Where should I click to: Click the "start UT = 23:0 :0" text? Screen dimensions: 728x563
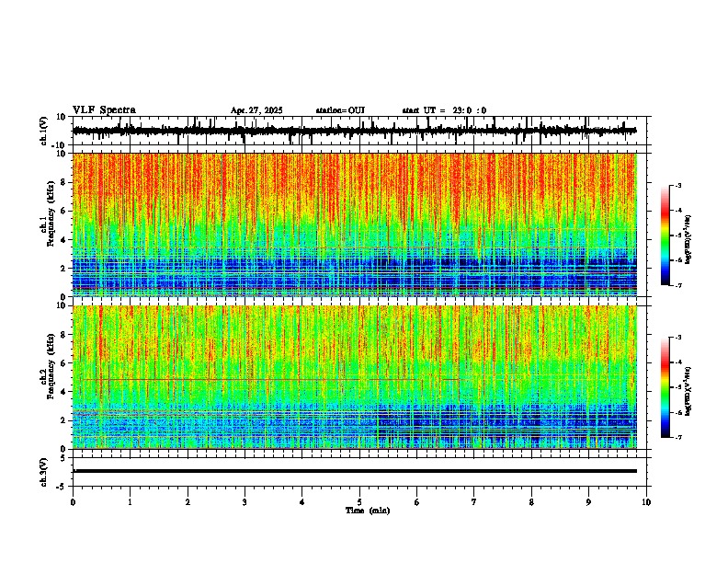(444, 110)
